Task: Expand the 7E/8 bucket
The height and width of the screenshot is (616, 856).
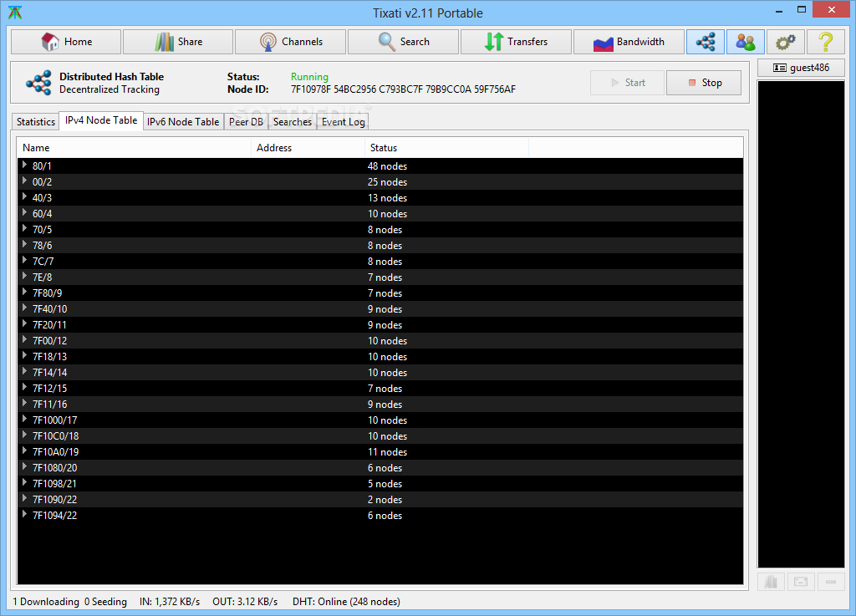Action: [24, 276]
